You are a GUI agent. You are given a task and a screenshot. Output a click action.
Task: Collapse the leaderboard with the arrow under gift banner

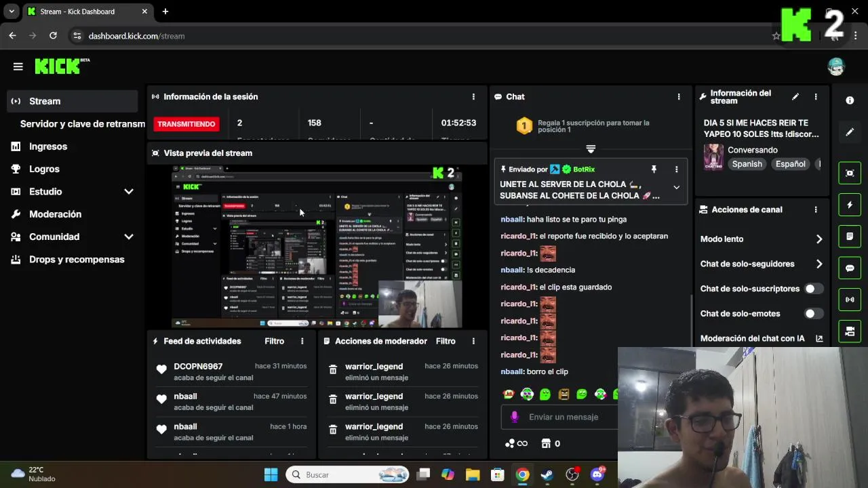[591, 148]
